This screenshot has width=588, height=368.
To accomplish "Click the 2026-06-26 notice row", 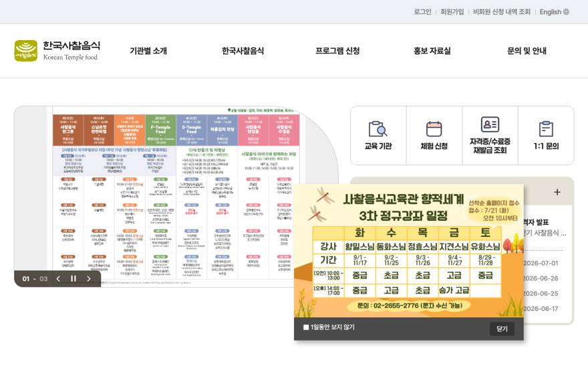I will click(541, 278).
